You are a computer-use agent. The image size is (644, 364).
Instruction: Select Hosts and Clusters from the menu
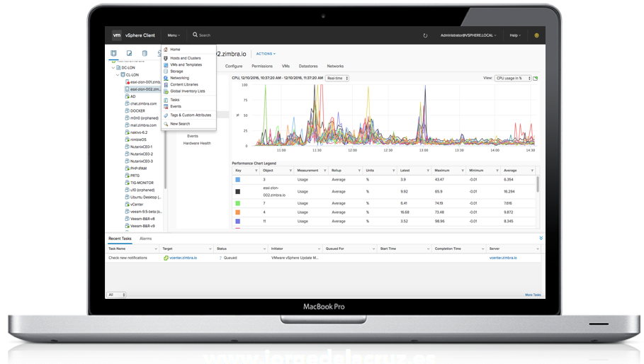[x=186, y=58]
